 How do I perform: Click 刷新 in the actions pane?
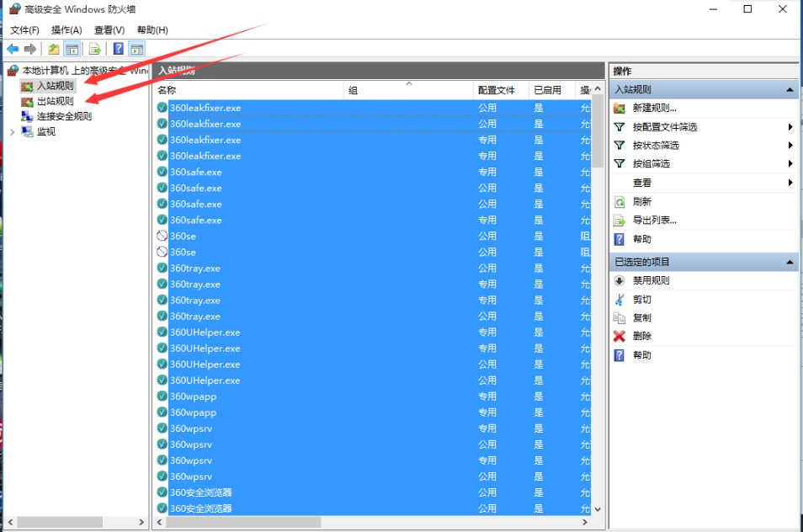click(x=642, y=202)
